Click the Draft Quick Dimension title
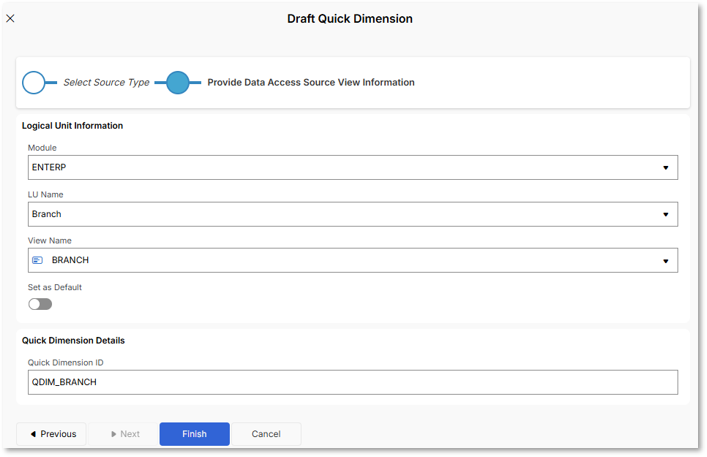Image resolution: width=707 pixels, height=457 pixels. (x=350, y=18)
